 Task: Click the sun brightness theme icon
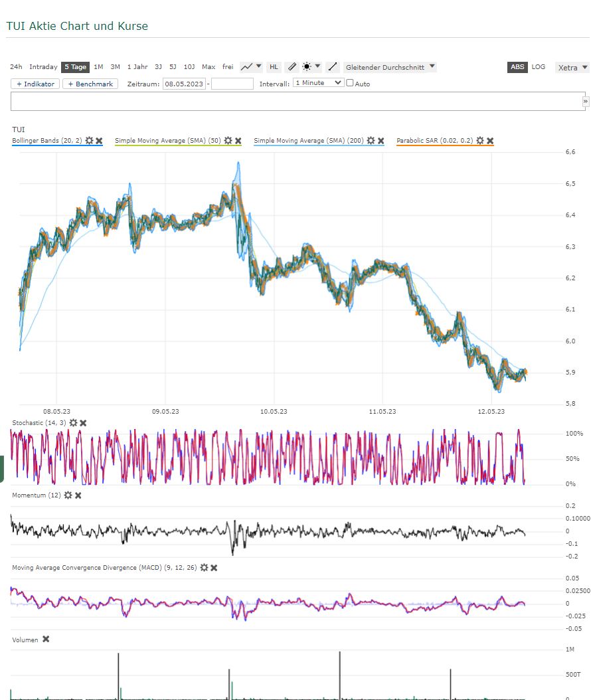pos(307,67)
